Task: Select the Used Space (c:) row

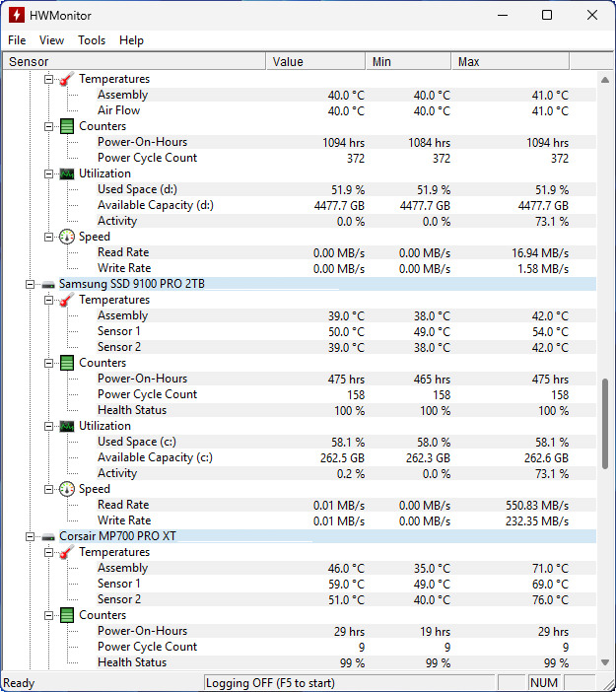Action: [346, 442]
